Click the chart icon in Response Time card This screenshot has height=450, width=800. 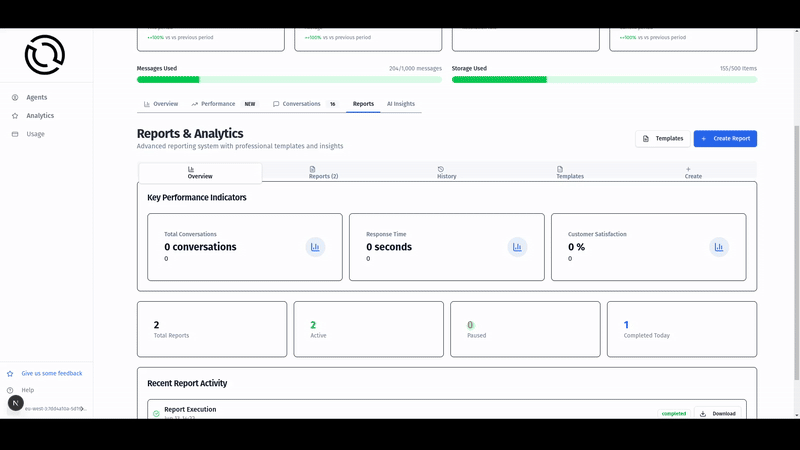click(x=517, y=247)
